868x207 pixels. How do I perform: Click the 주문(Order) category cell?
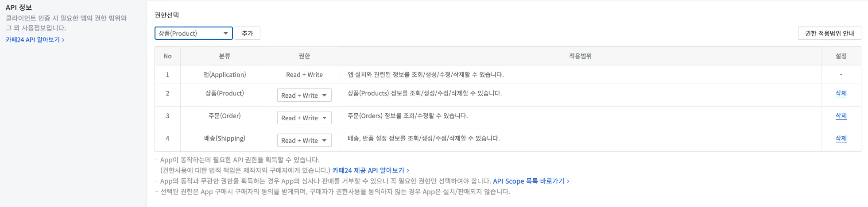[225, 116]
